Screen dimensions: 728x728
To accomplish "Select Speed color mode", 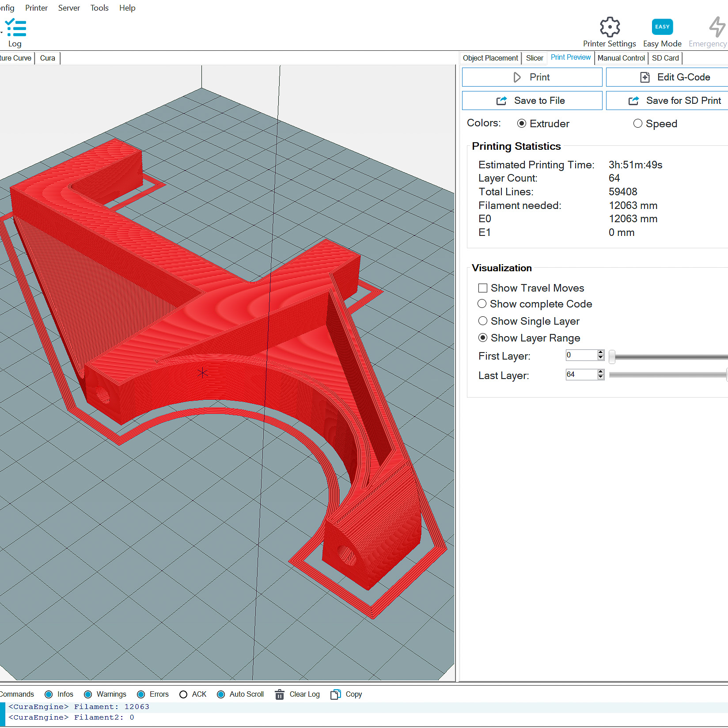I will click(x=637, y=124).
